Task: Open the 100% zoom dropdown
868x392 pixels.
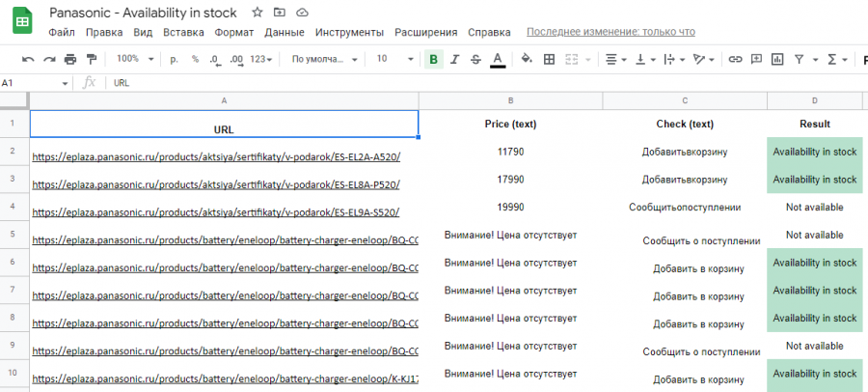Action: [135, 59]
